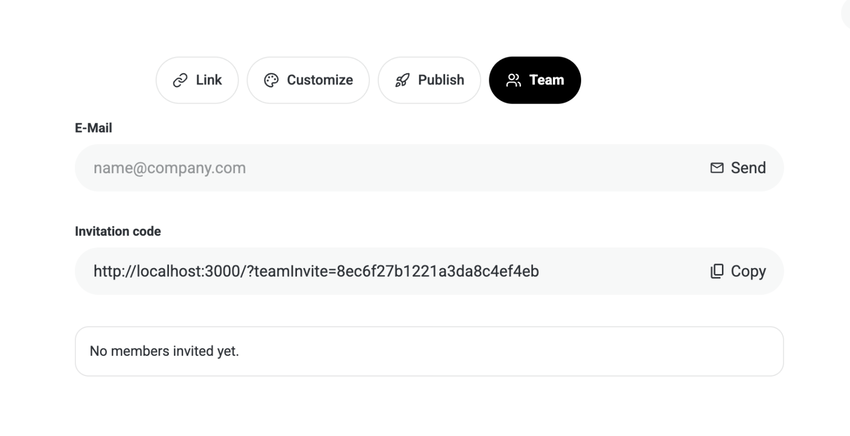Select the Team tab
The height and width of the screenshot is (436, 850).
[x=535, y=80]
